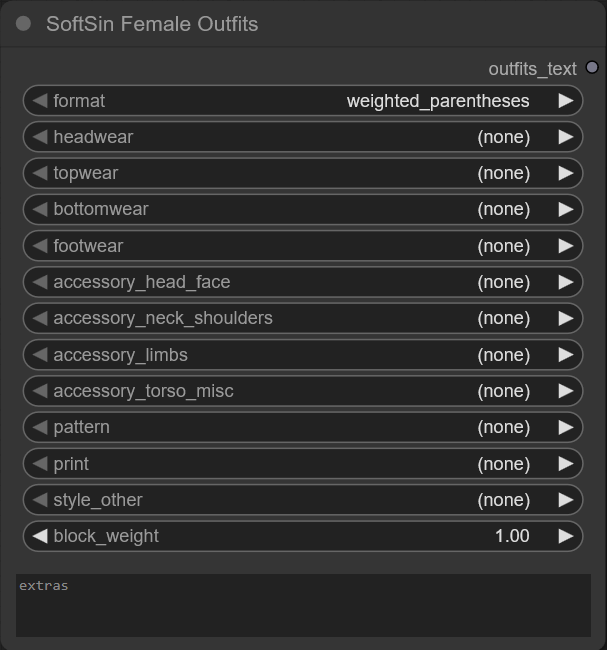Click the SoftSin Female Outfits title
This screenshot has height=650, width=607.
pyautogui.click(x=152, y=24)
